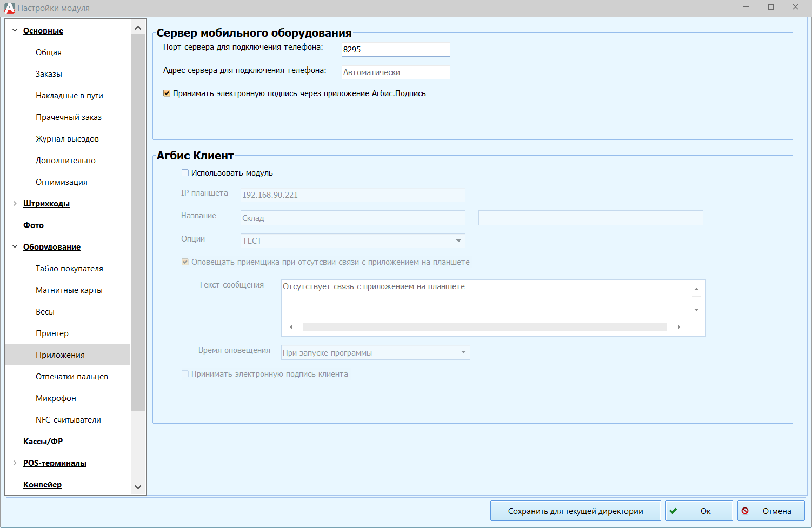Open the Общая settings page
812x528 pixels.
(x=49, y=52)
